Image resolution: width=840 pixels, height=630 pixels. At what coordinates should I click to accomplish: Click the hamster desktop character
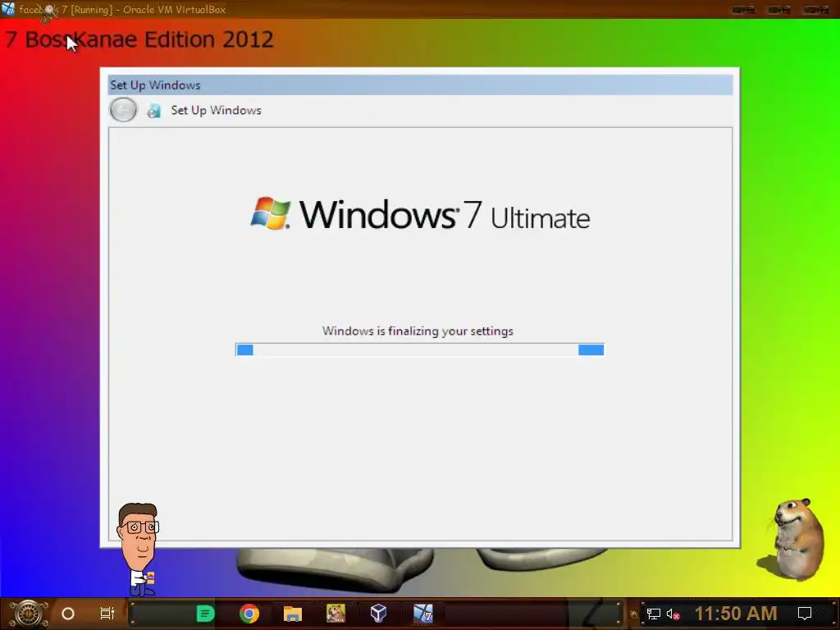(792, 539)
